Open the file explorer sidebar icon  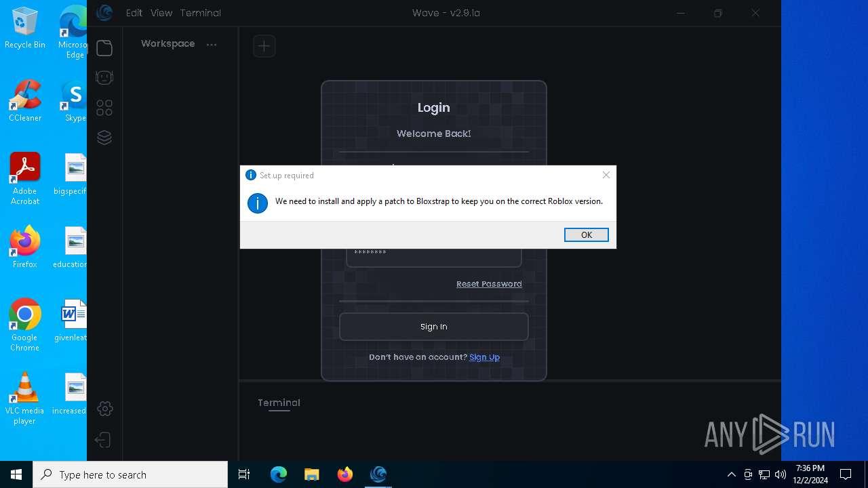coord(104,47)
